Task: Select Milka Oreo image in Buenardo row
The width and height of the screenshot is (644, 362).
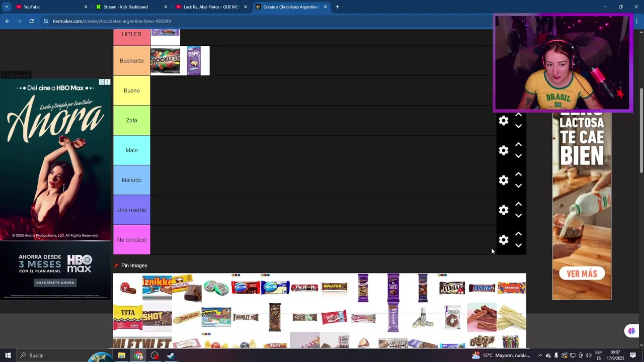Action: click(x=194, y=61)
